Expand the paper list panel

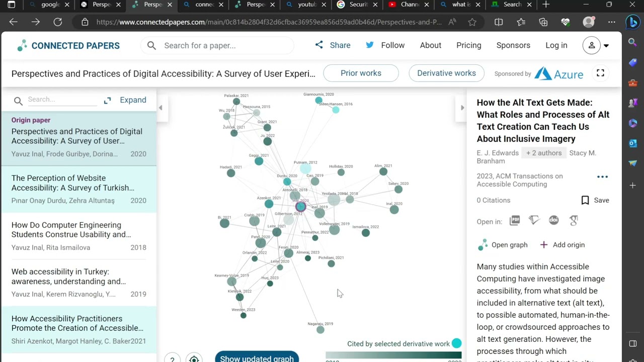(x=125, y=100)
